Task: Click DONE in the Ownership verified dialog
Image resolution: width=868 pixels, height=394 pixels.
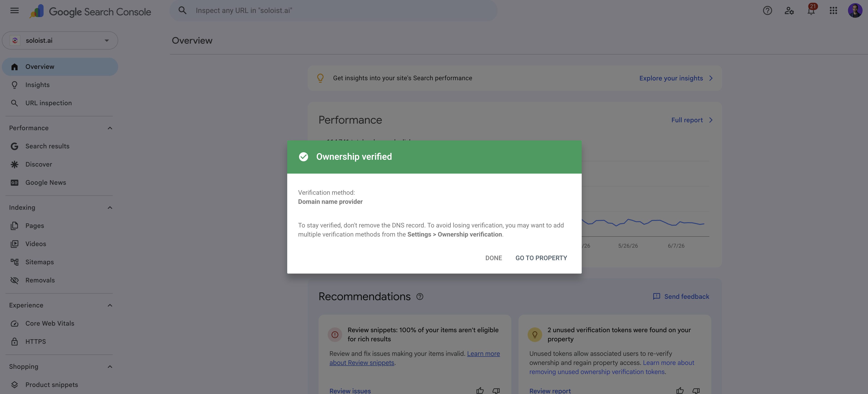Action: click(x=494, y=258)
